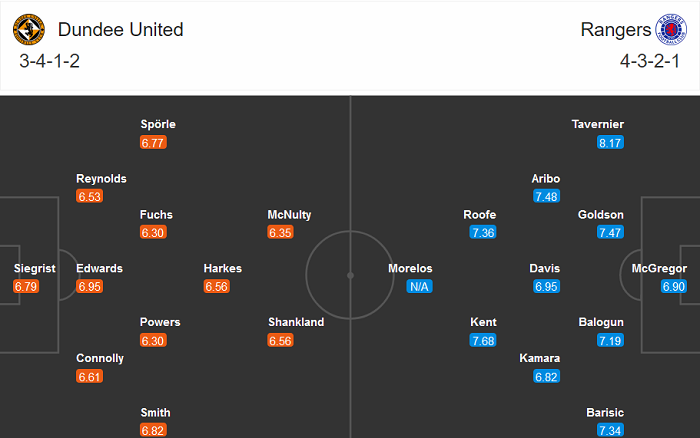Select player name Spörle
This screenshot has width=700, height=438.
point(158,124)
